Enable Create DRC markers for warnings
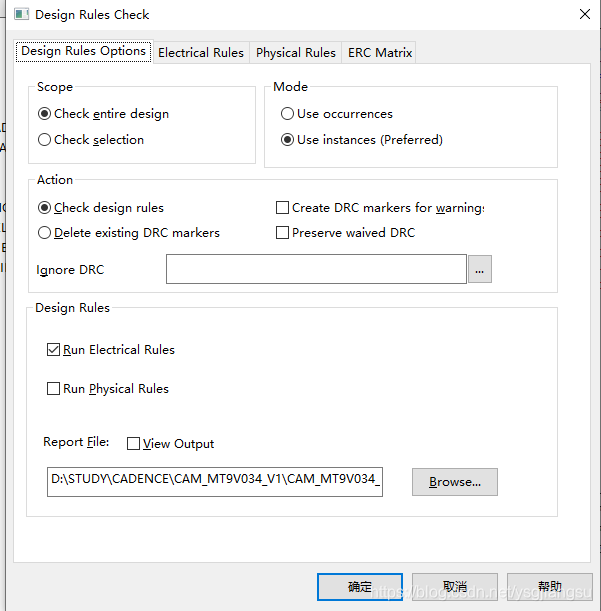This screenshot has width=601, height=611. click(283, 208)
